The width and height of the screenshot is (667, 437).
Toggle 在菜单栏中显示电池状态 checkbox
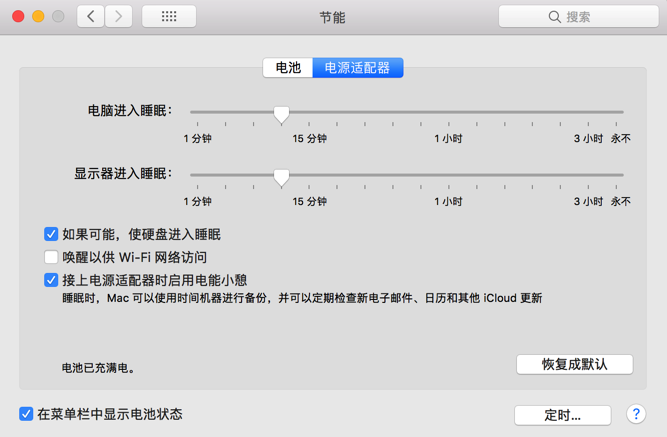tap(26, 414)
